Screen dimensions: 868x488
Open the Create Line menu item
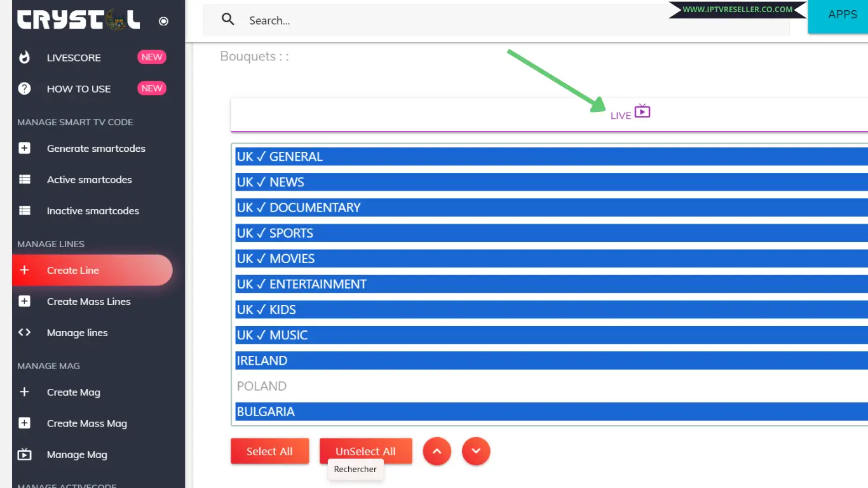(74, 270)
